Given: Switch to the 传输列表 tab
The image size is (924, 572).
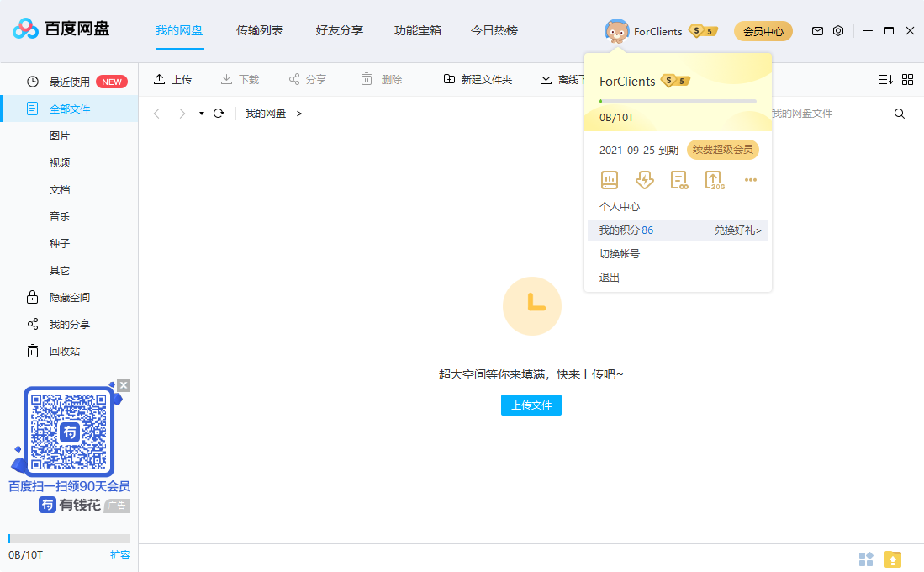Looking at the screenshot, I should coord(260,31).
